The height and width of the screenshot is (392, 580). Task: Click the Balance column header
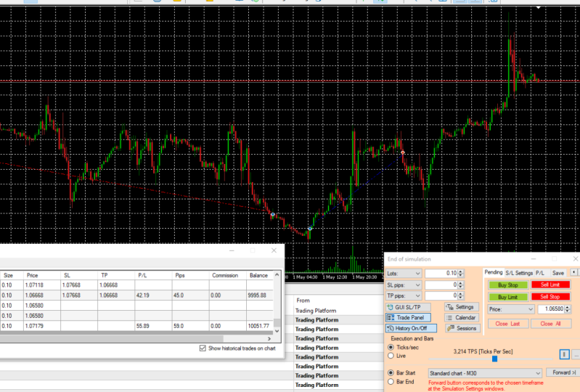[x=260, y=275]
